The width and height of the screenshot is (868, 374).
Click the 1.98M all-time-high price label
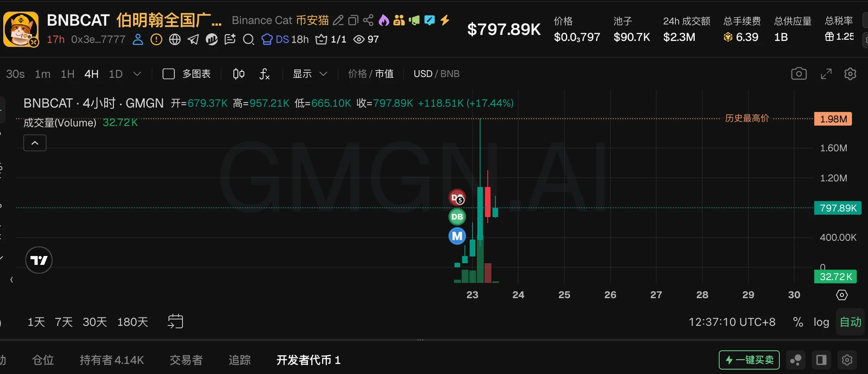tap(833, 119)
